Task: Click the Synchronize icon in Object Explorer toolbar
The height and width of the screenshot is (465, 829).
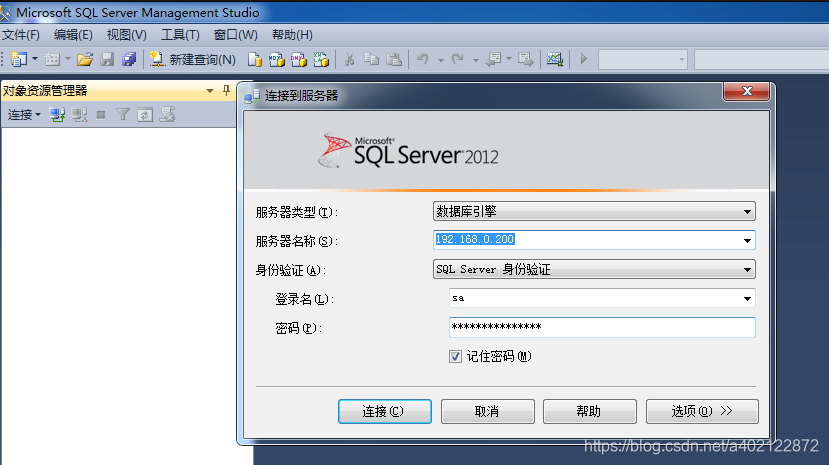Action: tap(167, 115)
